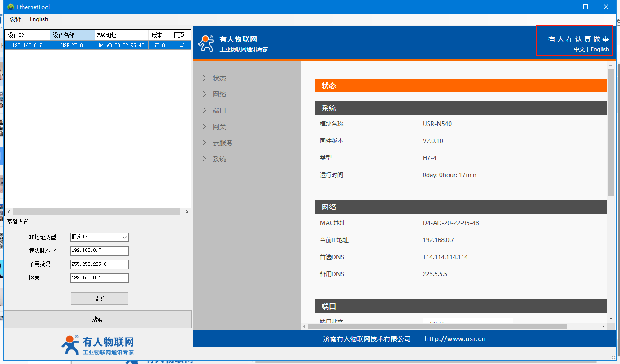Click the web page checkmark in device row

coord(181,45)
